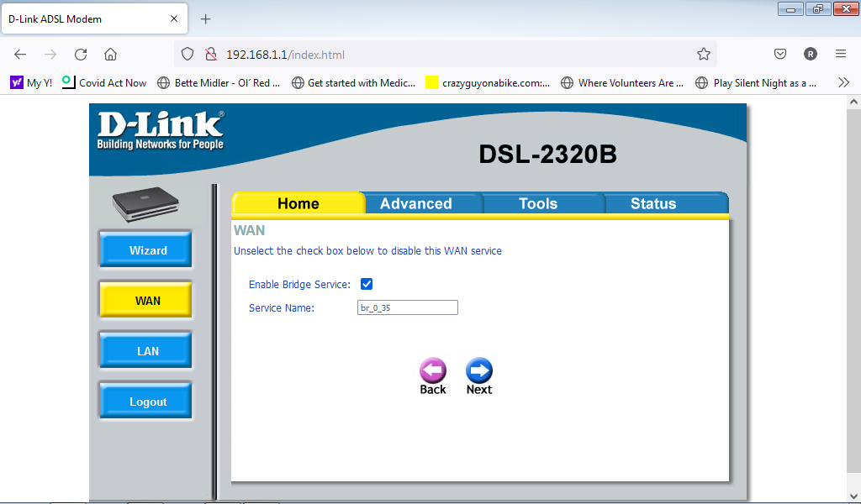The height and width of the screenshot is (504, 861).
Task: Open the tracking protection shield icon
Action: 188,55
